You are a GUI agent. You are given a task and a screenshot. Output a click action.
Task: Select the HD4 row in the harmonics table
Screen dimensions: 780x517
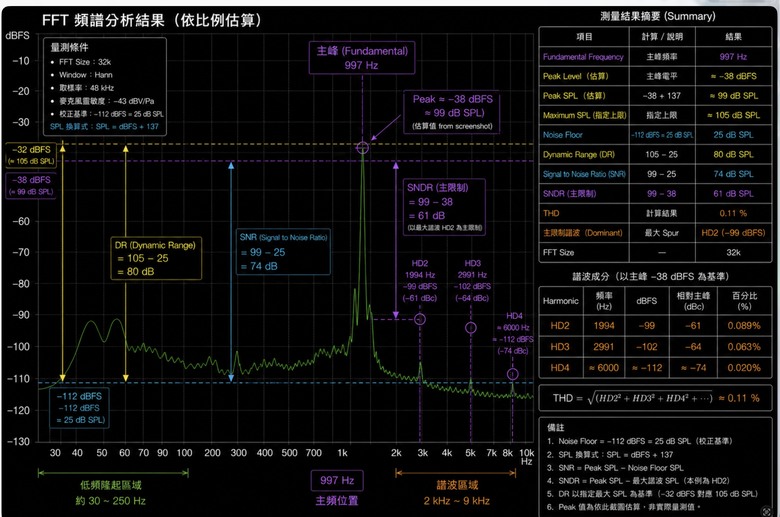click(655, 368)
